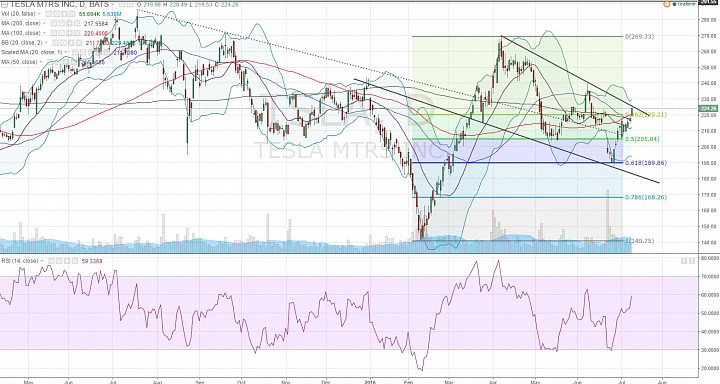Hide the MA (50, close) indicator
The image size is (720, 384).
tap(50, 62)
